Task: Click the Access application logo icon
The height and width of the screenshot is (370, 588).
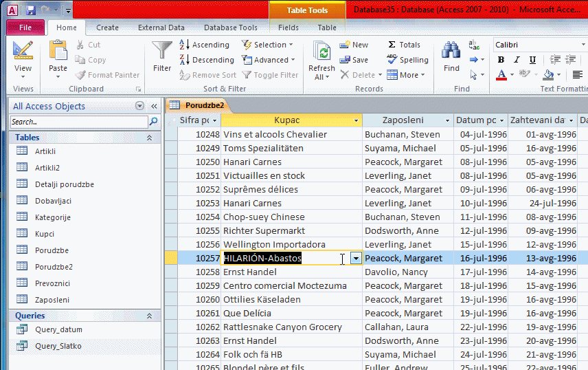Action: point(12,10)
